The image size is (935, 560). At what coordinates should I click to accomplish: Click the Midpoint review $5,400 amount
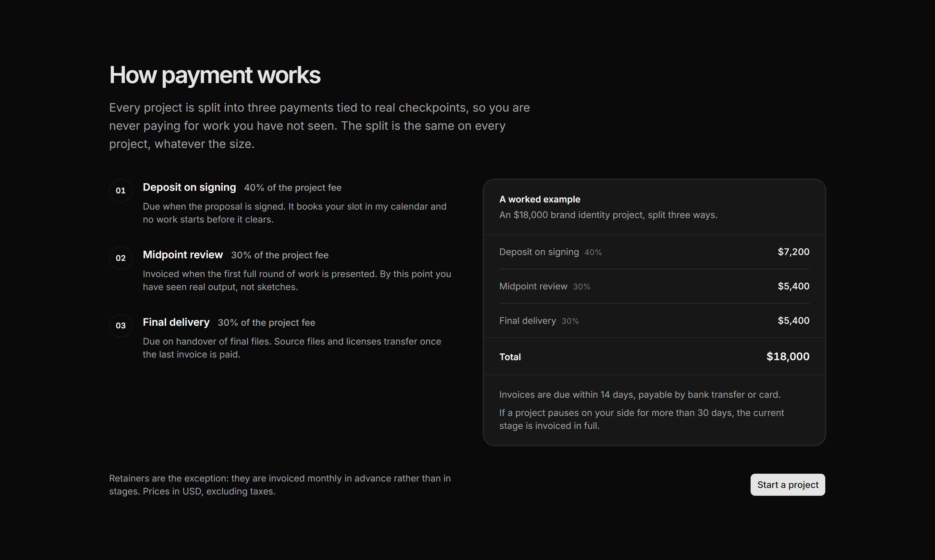793,286
